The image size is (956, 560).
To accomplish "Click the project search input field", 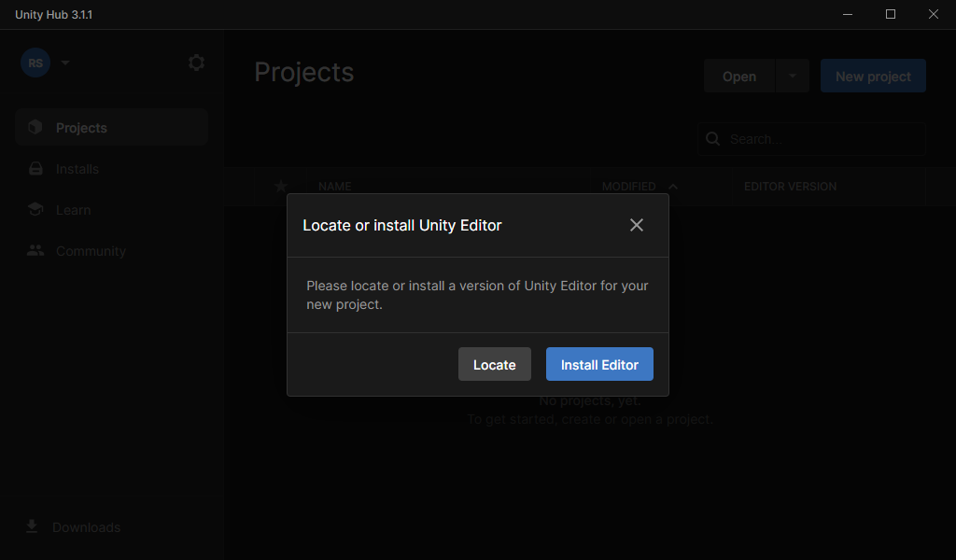I will [x=810, y=138].
